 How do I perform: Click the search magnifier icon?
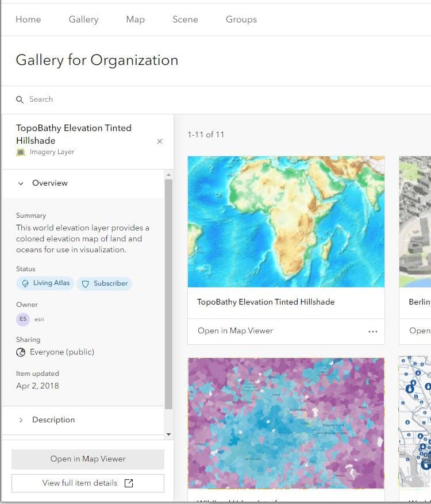point(20,100)
